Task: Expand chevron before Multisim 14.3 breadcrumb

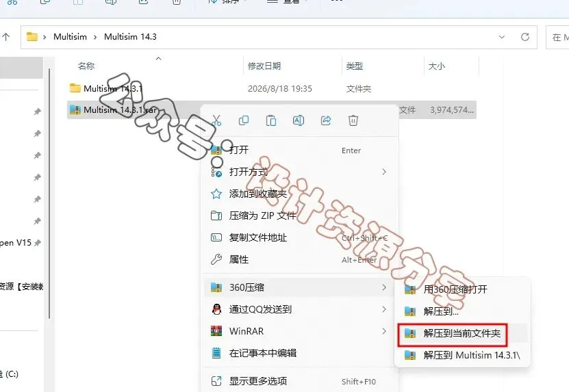Action: 95,37
